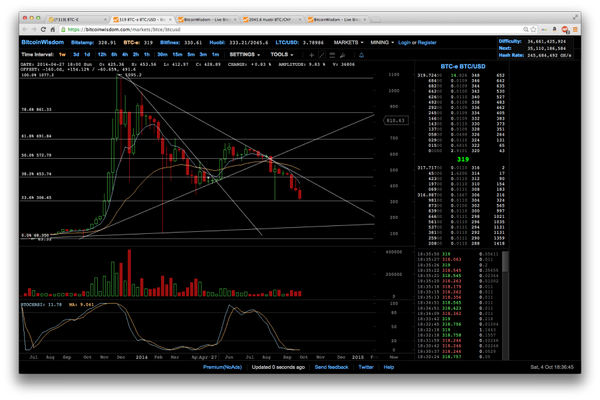The height and width of the screenshot is (400, 600).
Task: Go back in the browser
Action: pyautogui.click(x=25, y=29)
